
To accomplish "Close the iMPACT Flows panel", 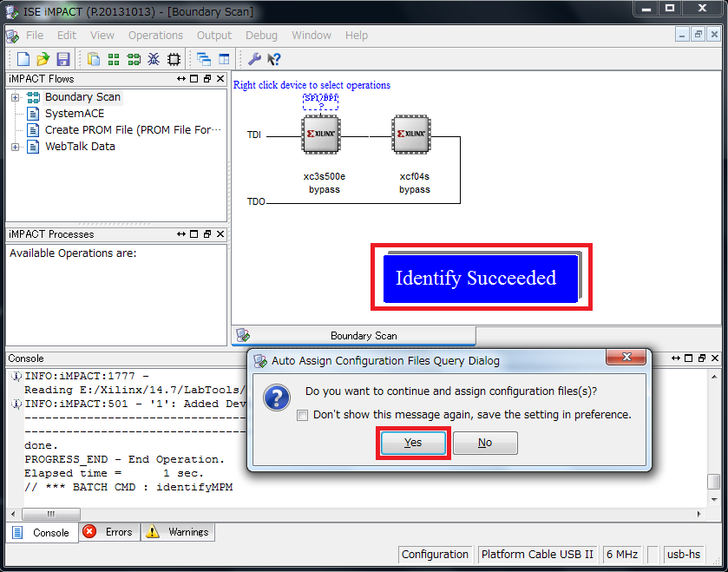I will 220,79.
